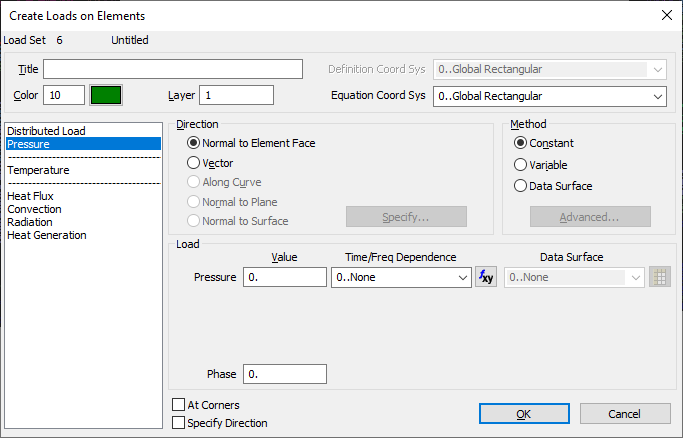Select the Vector direction radio button
Image resolution: width=683 pixels, height=438 pixels.
(x=194, y=162)
